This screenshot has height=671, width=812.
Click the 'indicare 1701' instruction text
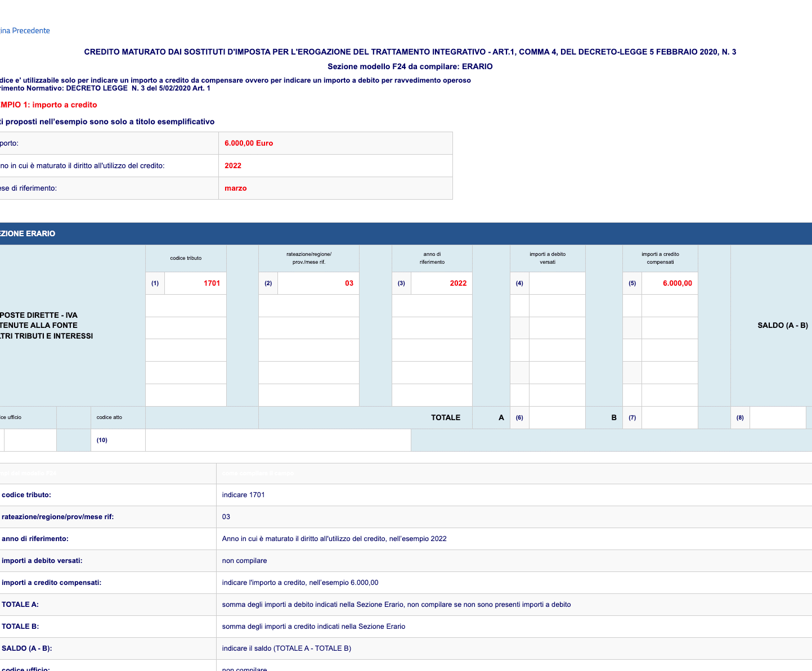[243, 495]
